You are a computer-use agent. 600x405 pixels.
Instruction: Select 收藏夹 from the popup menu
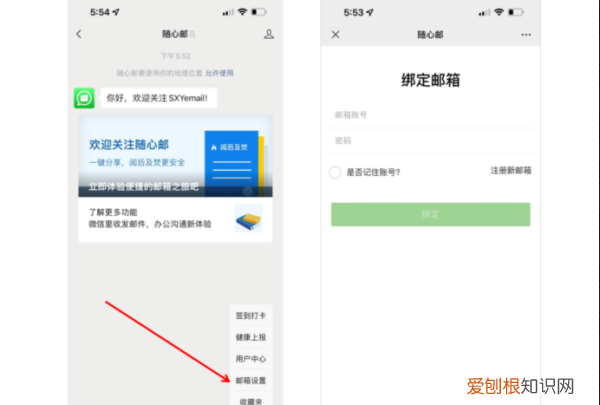[x=251, y=400]
